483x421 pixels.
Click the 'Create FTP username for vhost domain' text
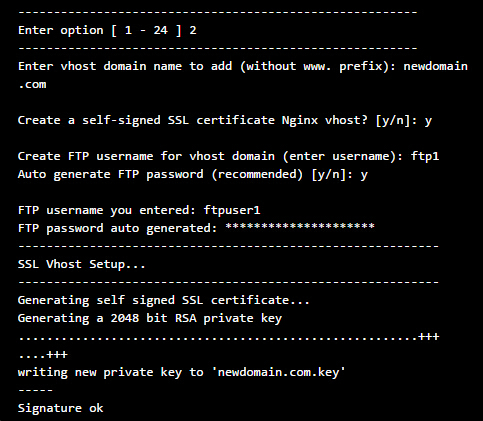click(x=146, y=156)
